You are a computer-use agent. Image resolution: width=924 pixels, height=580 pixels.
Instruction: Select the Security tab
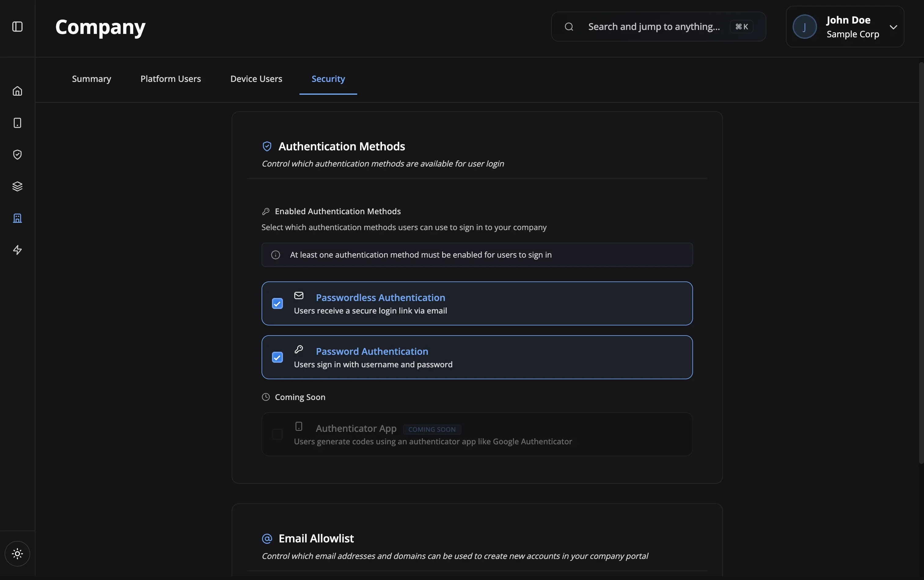[x=328, y=79]
